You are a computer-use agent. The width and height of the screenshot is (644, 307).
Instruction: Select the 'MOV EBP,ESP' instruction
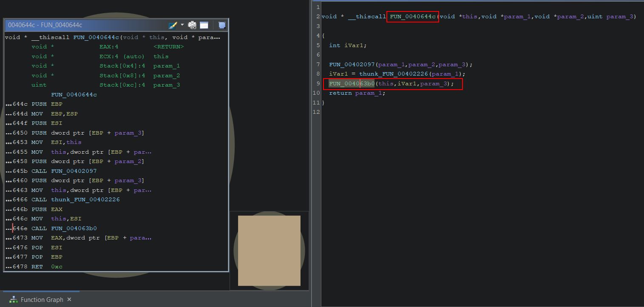point(54,114)
